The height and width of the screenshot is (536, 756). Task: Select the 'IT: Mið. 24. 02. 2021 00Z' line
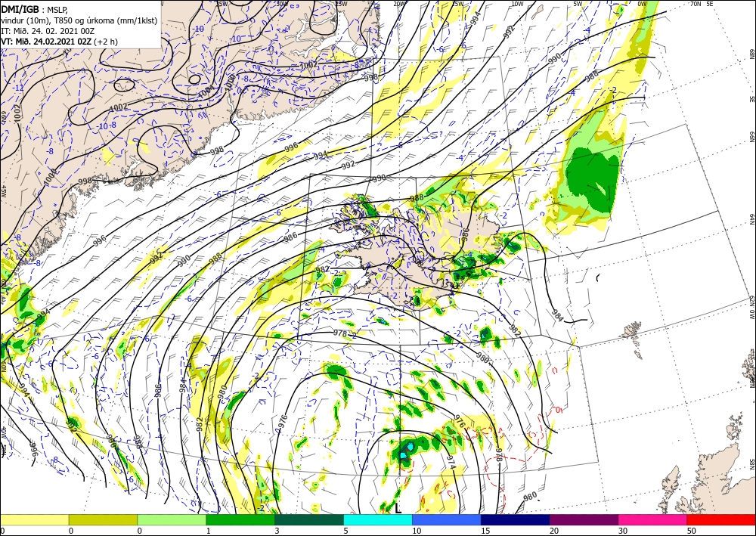click(48, 31)
